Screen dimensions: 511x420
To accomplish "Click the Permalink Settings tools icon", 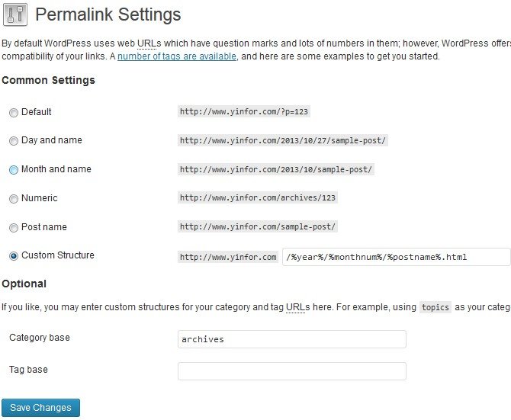I will coord(15,14).
